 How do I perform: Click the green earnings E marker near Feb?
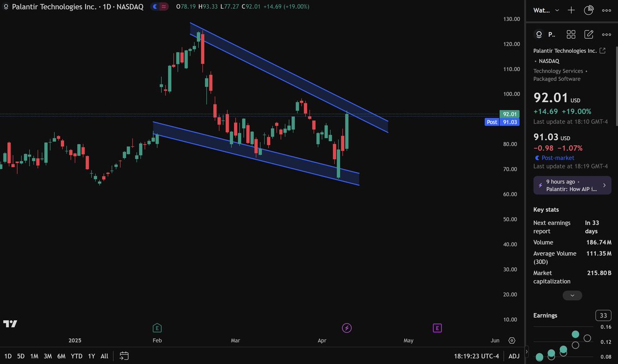[x=157, y=328]
